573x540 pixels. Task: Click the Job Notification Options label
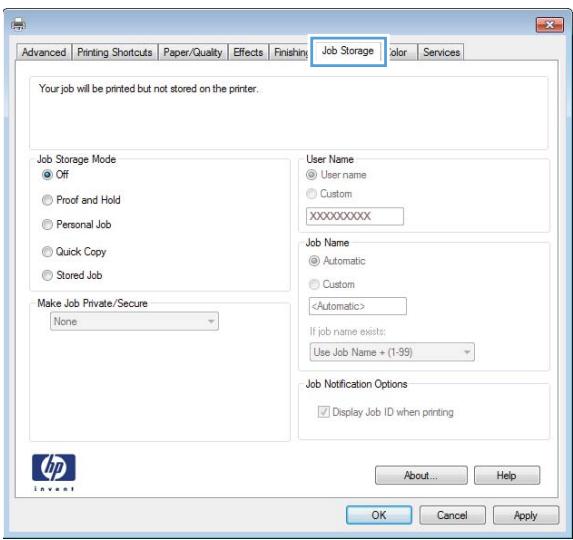pyautogui.click(x=356, y=384)
